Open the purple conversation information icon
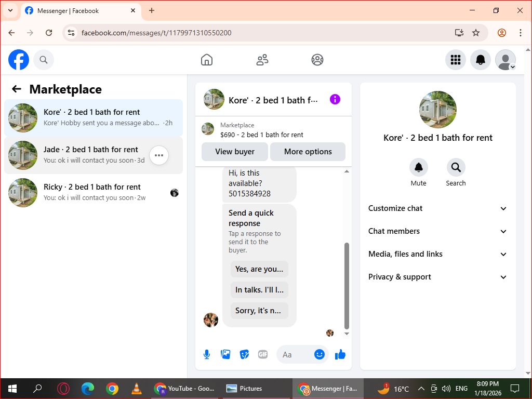 (335, 99)
